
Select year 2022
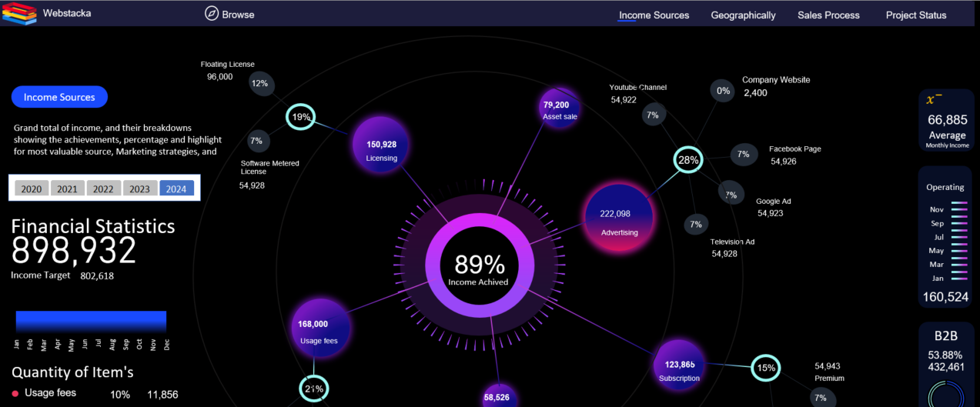tap(103, 188)
